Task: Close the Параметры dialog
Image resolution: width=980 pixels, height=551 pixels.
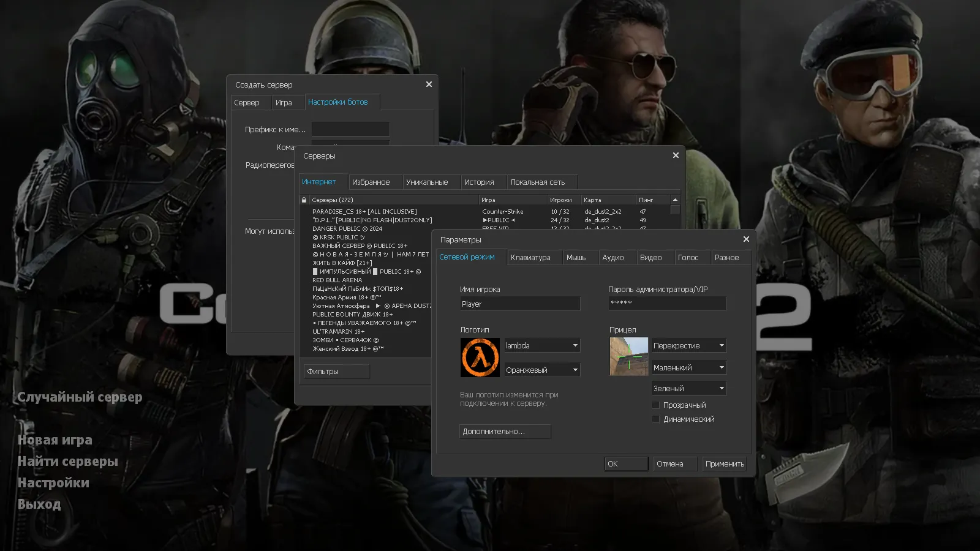Action: tap(746, 239)
